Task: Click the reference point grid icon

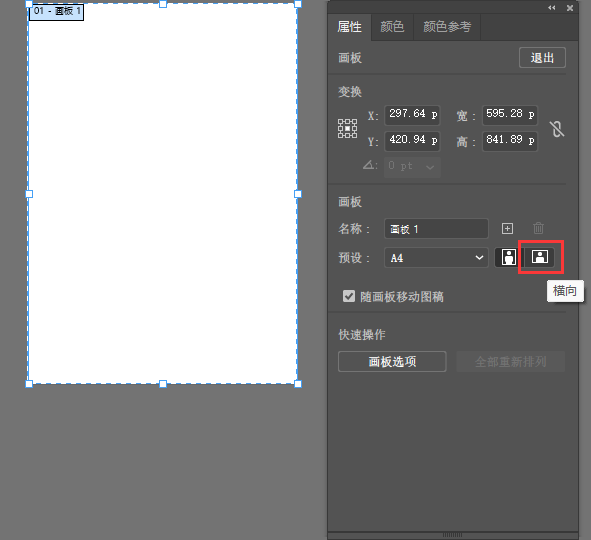Action: [347, 128]
